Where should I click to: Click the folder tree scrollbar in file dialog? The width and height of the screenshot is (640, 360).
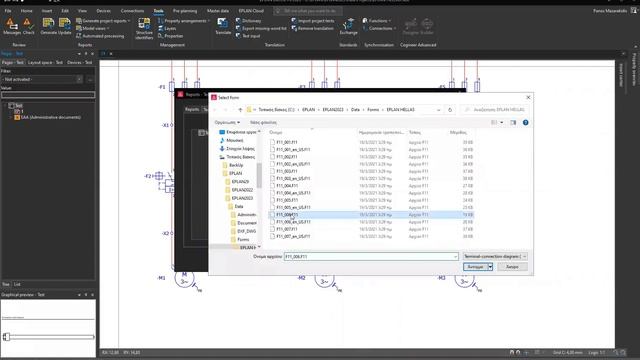tap(259, 176)
